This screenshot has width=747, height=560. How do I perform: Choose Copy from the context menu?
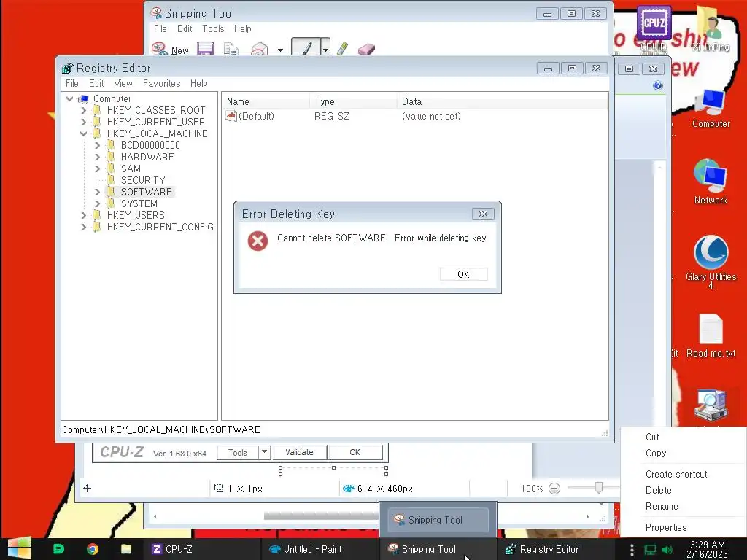(x=656, y=453)
